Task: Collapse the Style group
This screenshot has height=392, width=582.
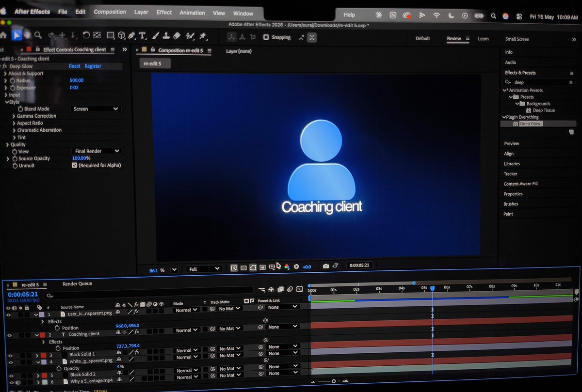Action: pyautogui.click(x=7, y=102)
